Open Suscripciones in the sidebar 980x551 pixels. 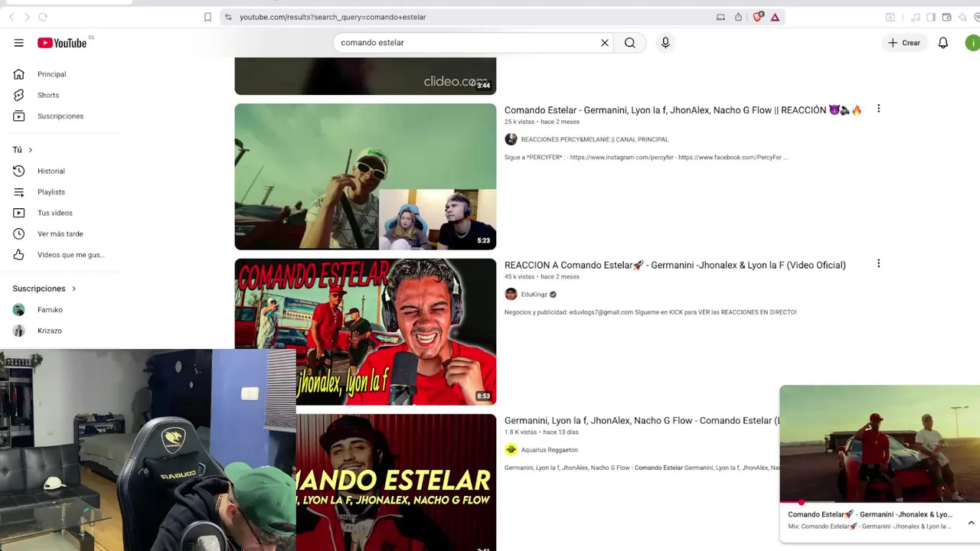point(61,116)
